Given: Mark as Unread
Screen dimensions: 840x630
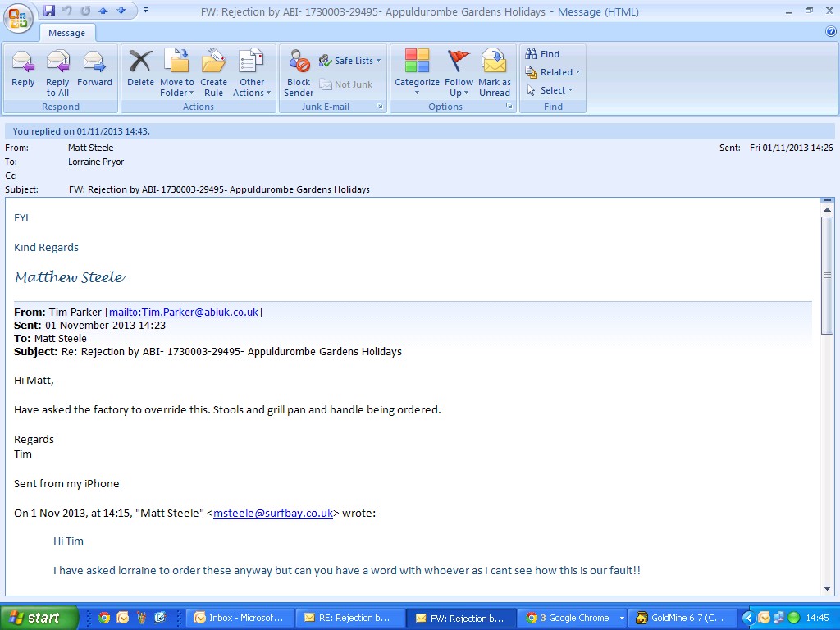Looking at the screenshot, I should point(495,72).
